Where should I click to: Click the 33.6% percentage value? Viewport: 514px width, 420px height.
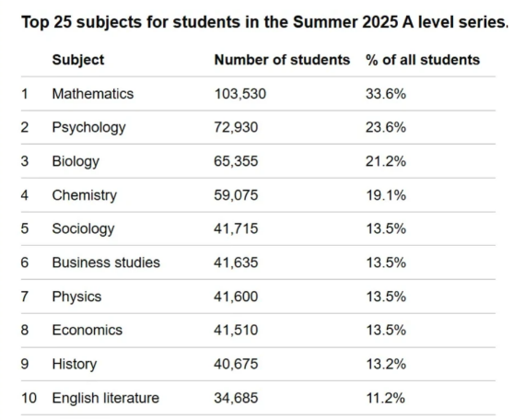tap(386, 94)
